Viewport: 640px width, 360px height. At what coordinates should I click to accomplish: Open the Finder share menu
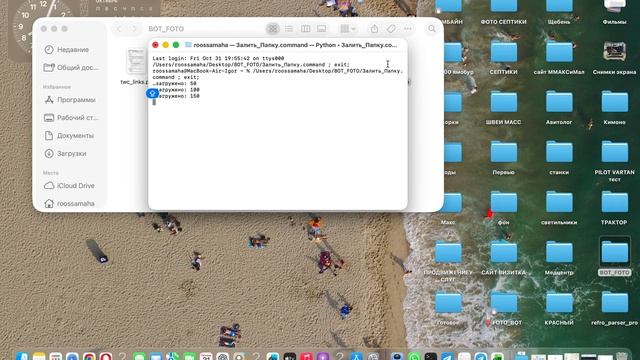click(x=374, y=29)
